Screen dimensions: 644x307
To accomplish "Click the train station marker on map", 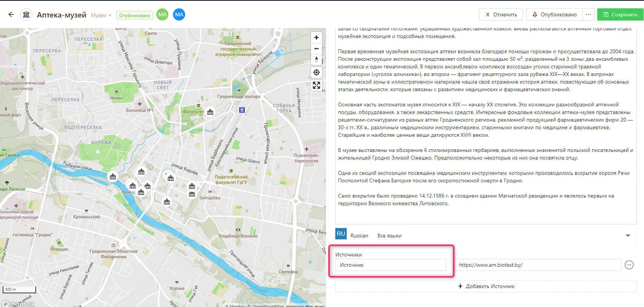I will pyautogui.click(x=242, y=110).
